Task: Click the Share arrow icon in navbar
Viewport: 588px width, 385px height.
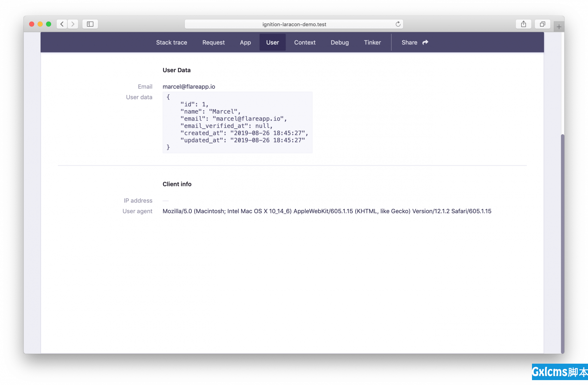Action: coord(425,42)
